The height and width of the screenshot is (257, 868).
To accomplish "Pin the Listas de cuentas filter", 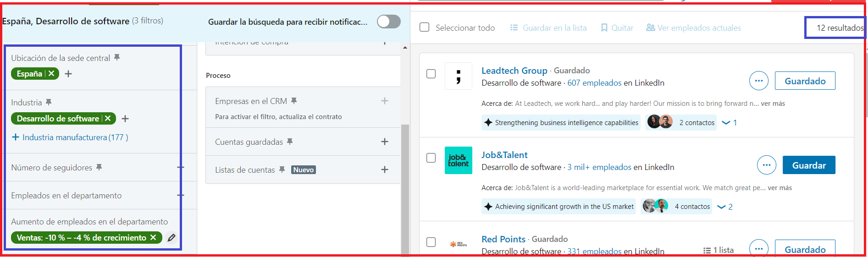I will (x=282, y=170).
